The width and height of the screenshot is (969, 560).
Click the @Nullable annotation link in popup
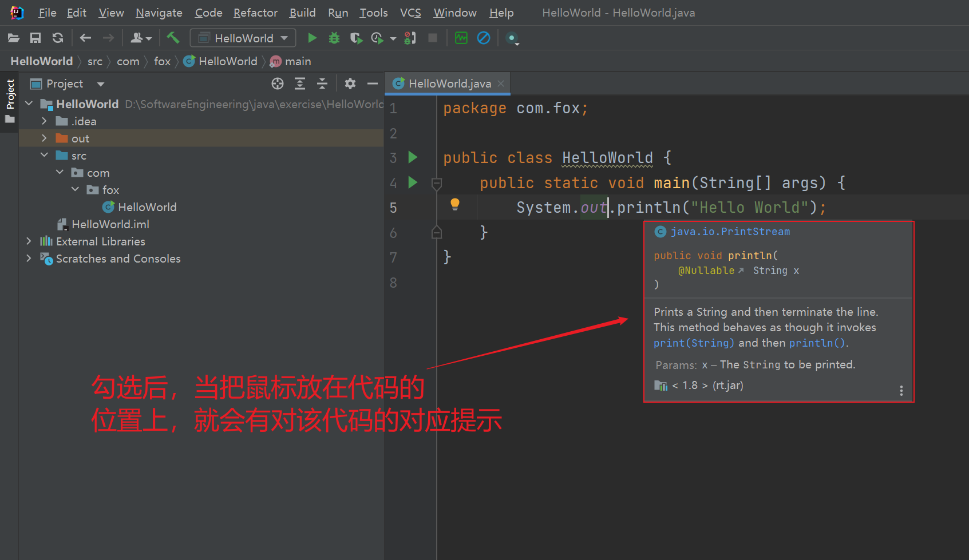click(x=706, y=271)
